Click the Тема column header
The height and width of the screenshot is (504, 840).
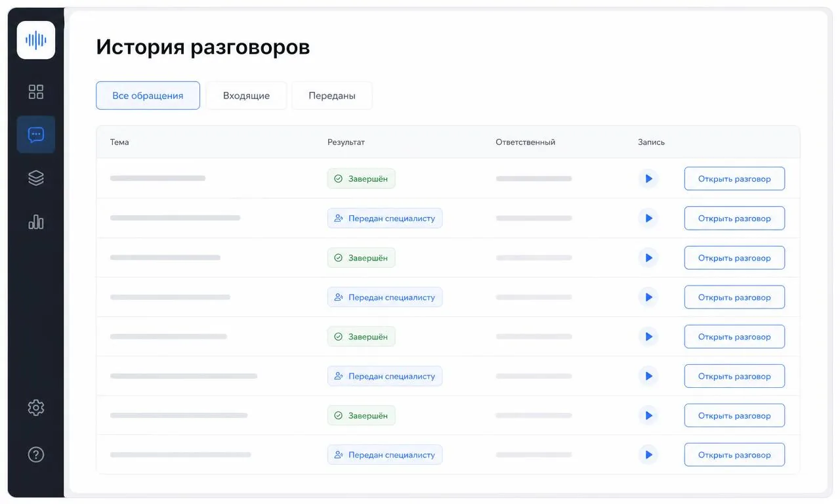[x=119, y=142]
